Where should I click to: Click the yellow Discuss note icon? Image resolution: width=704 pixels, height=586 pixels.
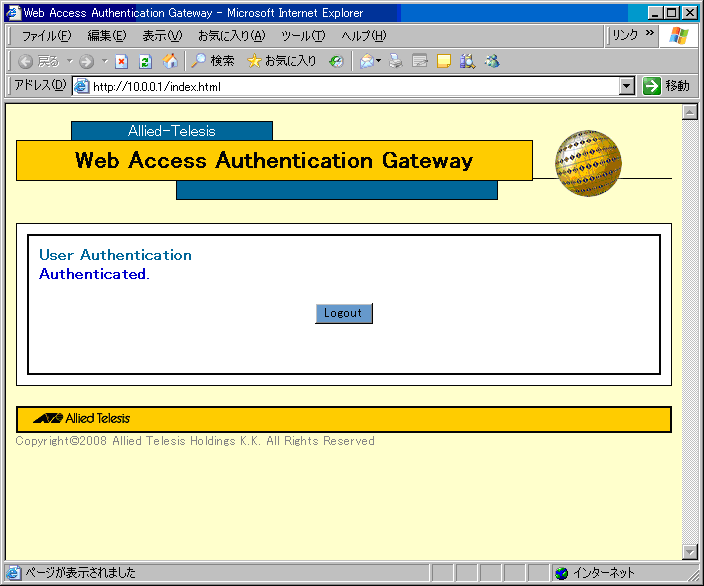(444, 61)
